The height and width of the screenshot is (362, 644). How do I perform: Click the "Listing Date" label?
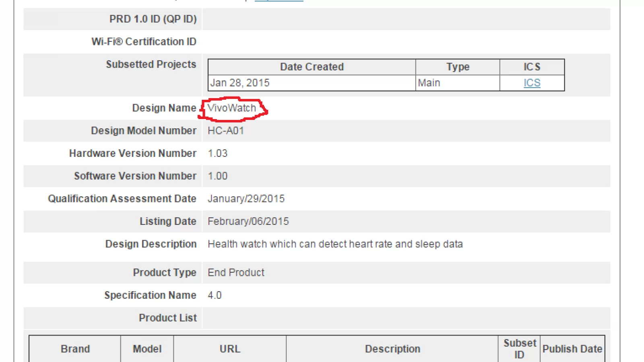(x=168, y=221)
